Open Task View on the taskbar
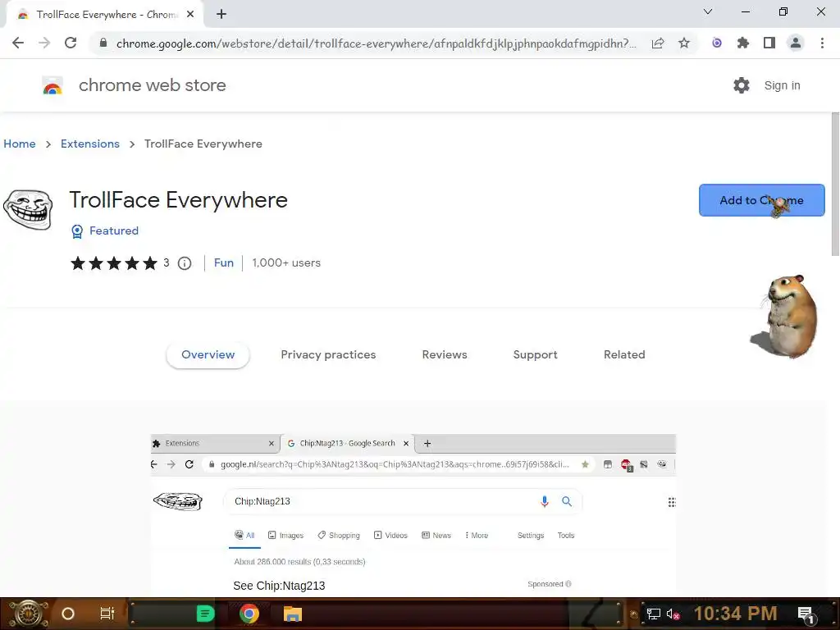Image resolution: width=840 pixels, height=630 pixels. 107,614
